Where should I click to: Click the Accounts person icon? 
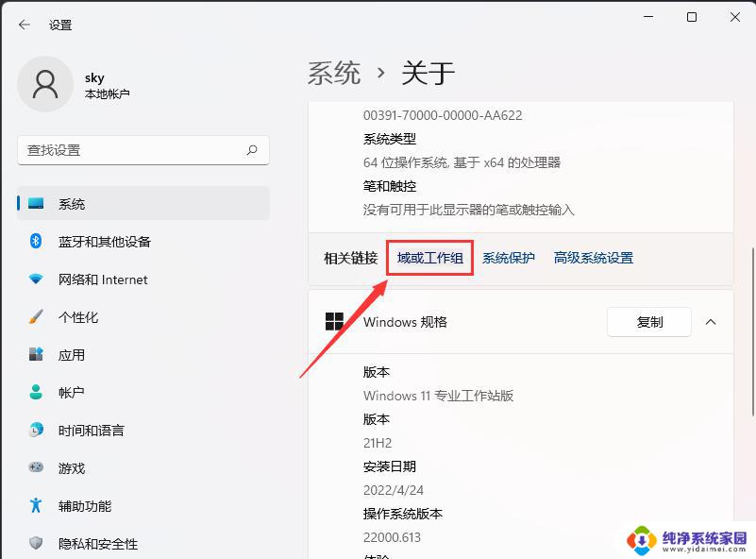36,392
